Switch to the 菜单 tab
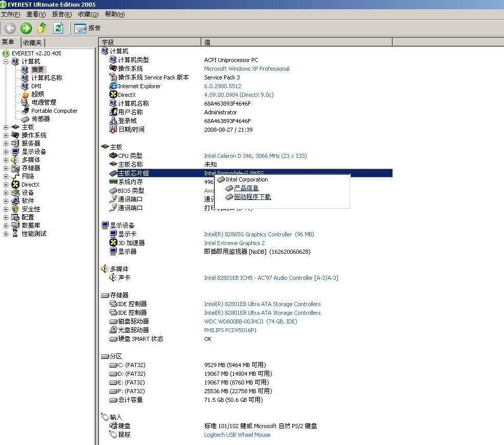Image resolution: width=504 pixels, height=445 pixels. [x=8, y=42]
